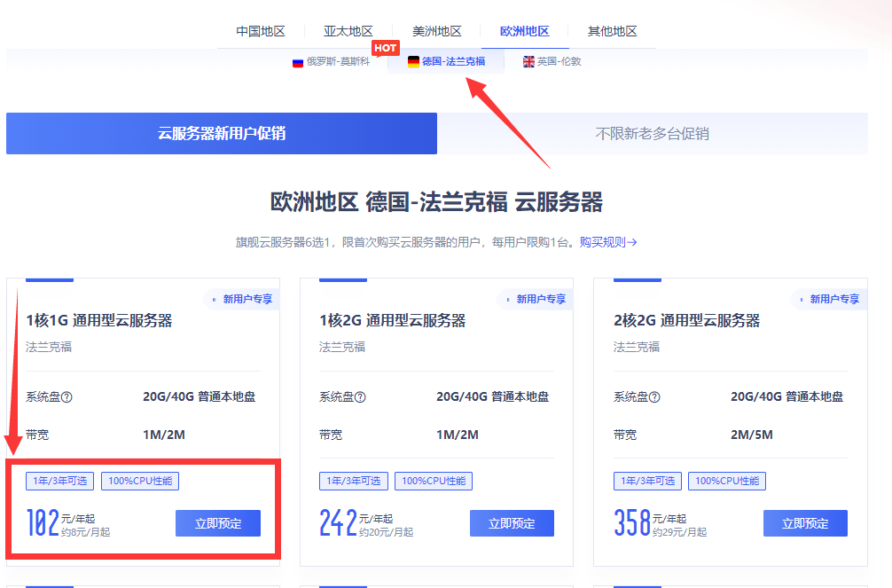This screenshot has height=588, width=892.
Task: Click help icon beside 系统盘 in 2核2G card
Action: coord(654,397)
